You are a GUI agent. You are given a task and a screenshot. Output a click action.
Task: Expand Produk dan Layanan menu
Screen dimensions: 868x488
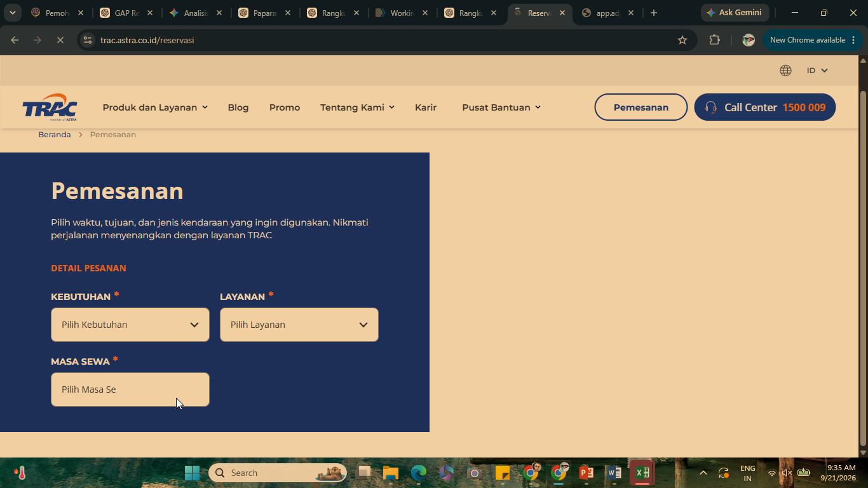[155, 107]
